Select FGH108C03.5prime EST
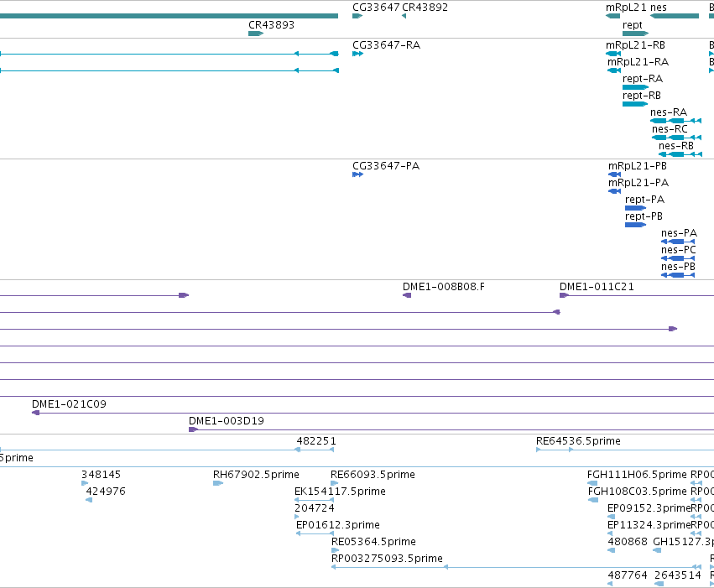Viewport: 714px width, 588px height. (638, 492)
